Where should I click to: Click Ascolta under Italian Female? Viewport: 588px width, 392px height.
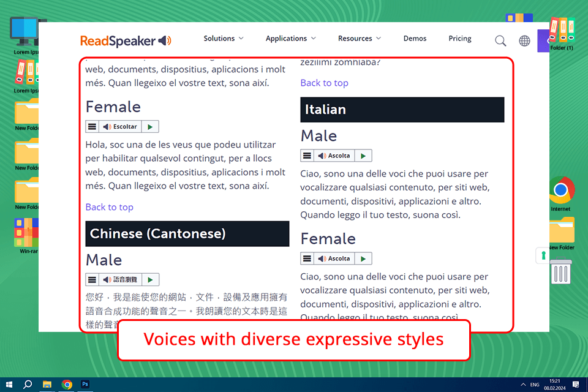(x=334, y=258)
